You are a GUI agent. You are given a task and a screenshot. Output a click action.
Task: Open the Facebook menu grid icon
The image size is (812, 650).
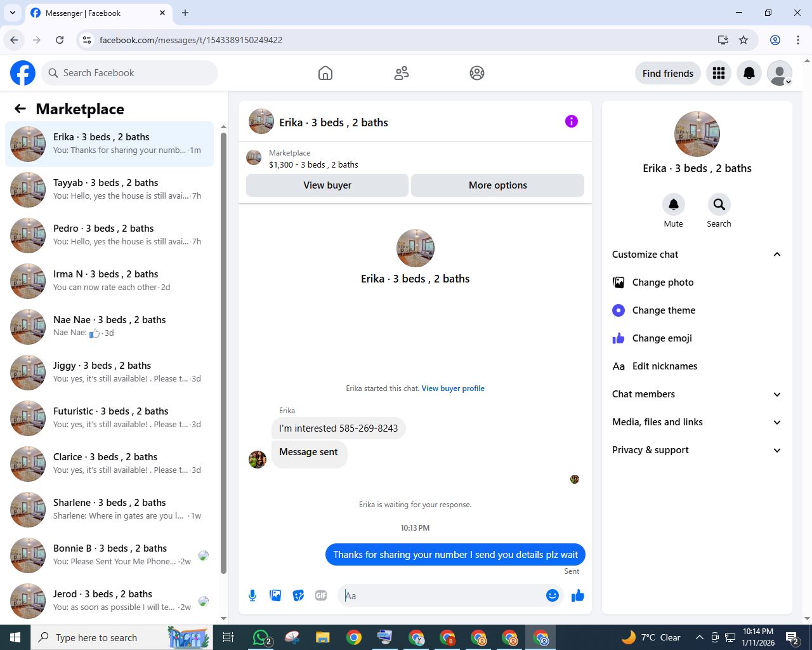click(x=719, y=73)
